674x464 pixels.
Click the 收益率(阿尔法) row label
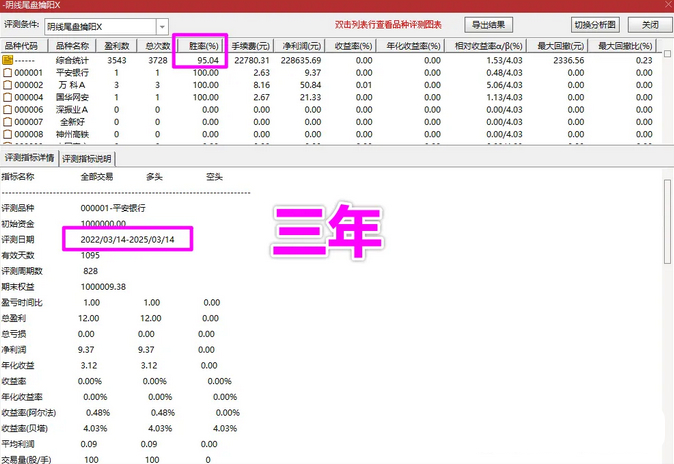point(29,413)
